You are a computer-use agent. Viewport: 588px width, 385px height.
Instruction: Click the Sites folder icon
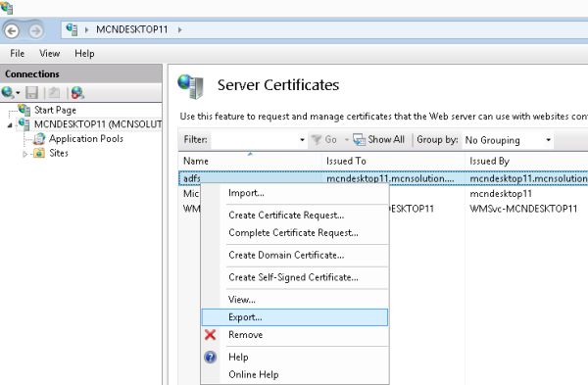tap(38, 153)
